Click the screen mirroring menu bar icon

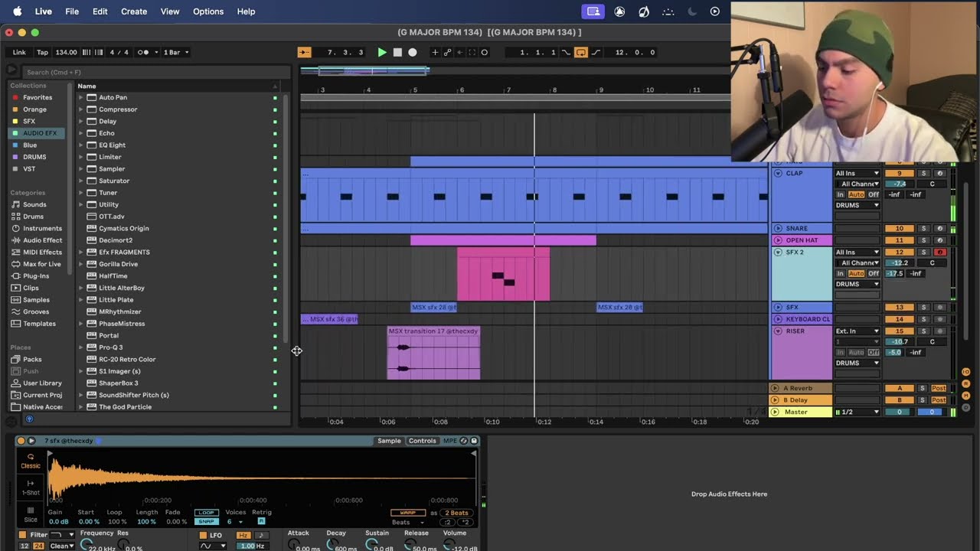click(x=593, y=11)
